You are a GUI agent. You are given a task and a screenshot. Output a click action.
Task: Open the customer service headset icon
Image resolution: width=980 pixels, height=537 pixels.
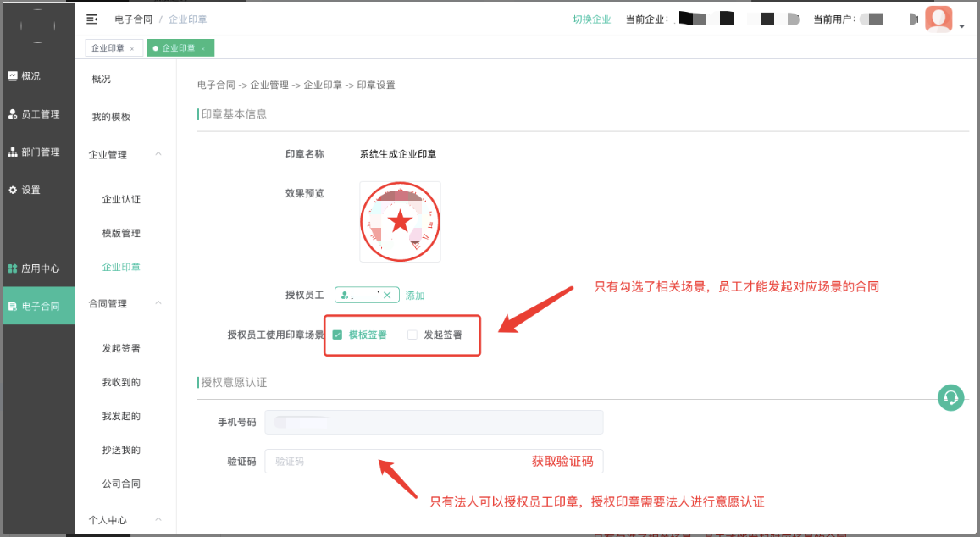coord(950,397)
